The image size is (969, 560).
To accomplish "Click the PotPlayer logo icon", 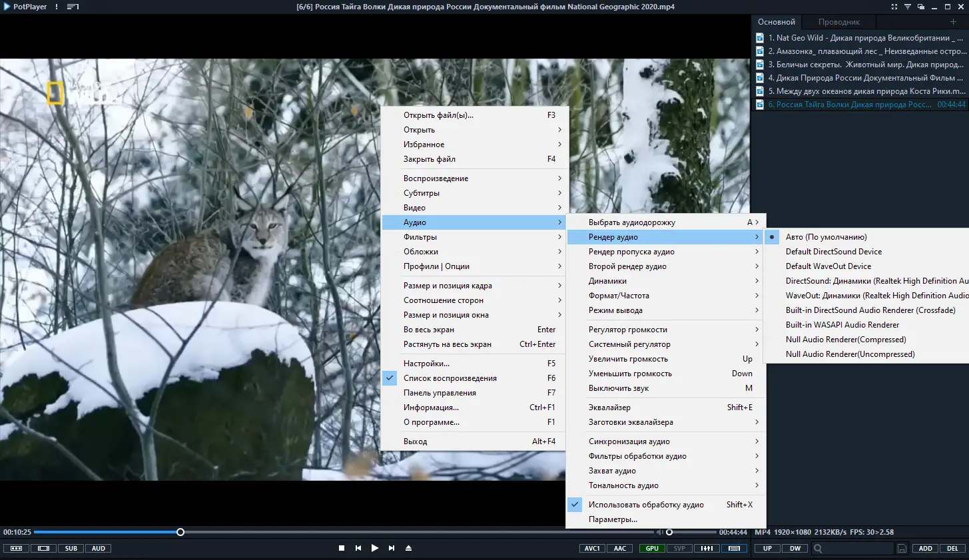I will (7, 7).
